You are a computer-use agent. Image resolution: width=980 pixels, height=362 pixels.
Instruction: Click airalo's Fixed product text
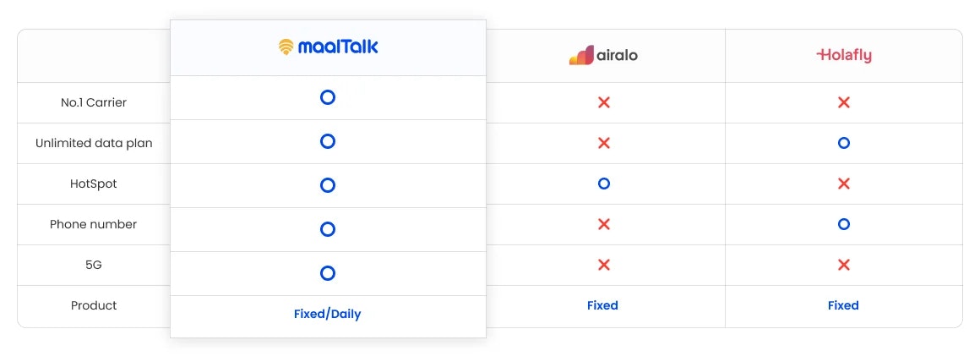coord(602,305)
